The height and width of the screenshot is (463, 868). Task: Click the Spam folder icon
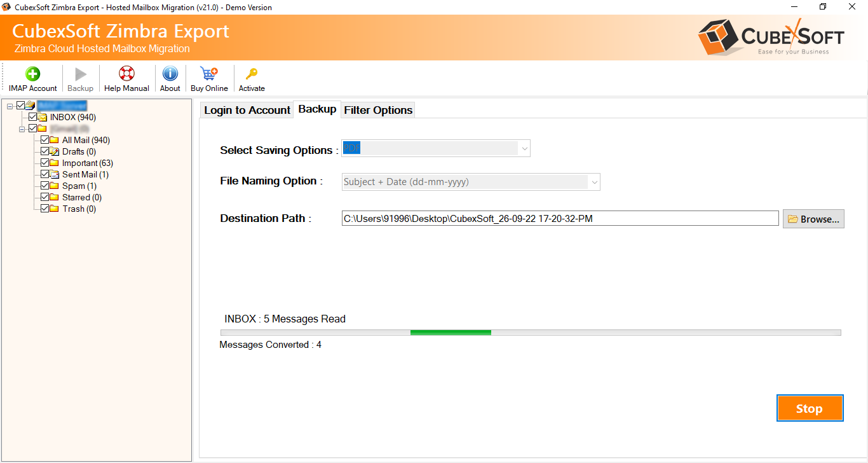[55, 186]
